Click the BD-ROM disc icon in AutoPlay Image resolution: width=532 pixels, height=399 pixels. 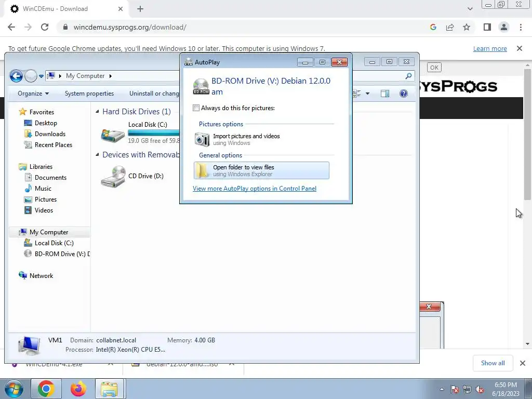201,86
